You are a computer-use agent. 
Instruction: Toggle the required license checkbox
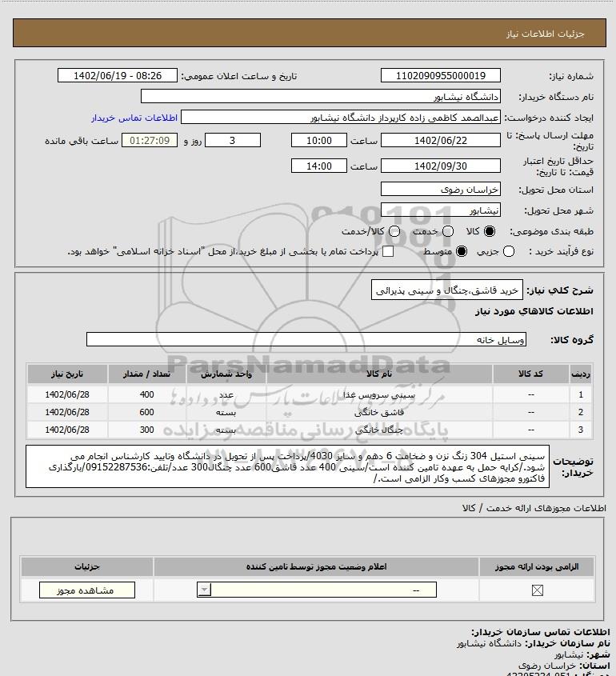[537, 590]
